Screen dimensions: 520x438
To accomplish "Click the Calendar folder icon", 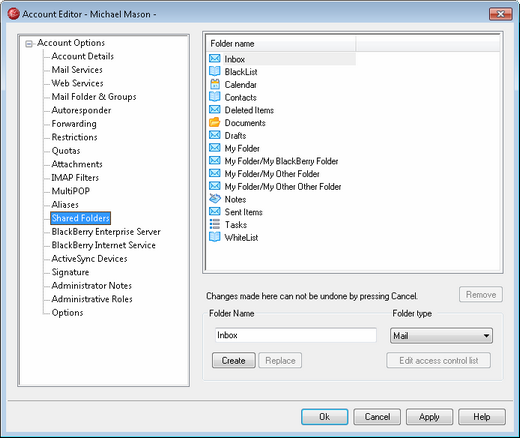I will [x=215, y=84].
